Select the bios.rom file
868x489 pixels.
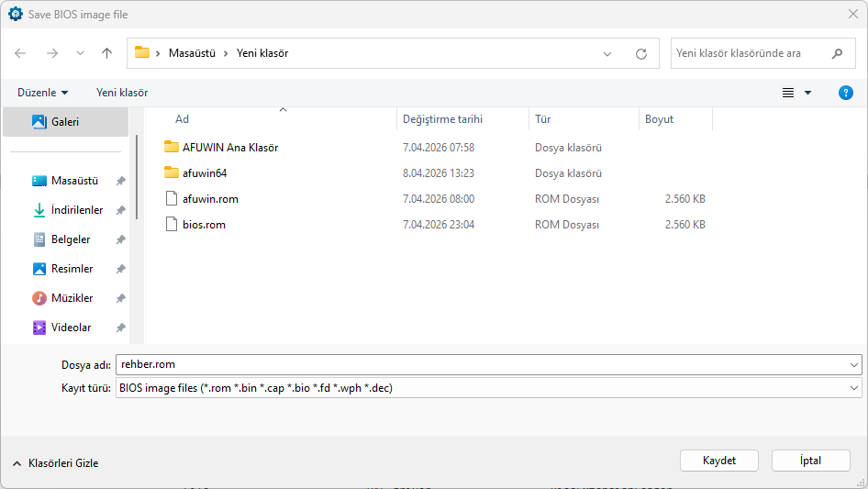tap(204, 224)
